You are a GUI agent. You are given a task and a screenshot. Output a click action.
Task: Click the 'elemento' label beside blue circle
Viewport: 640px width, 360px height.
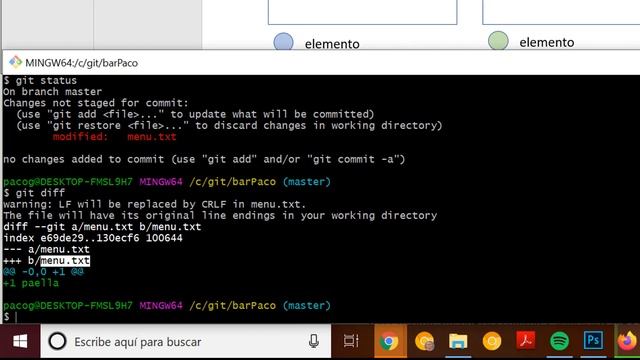click(x=332, y=44)
